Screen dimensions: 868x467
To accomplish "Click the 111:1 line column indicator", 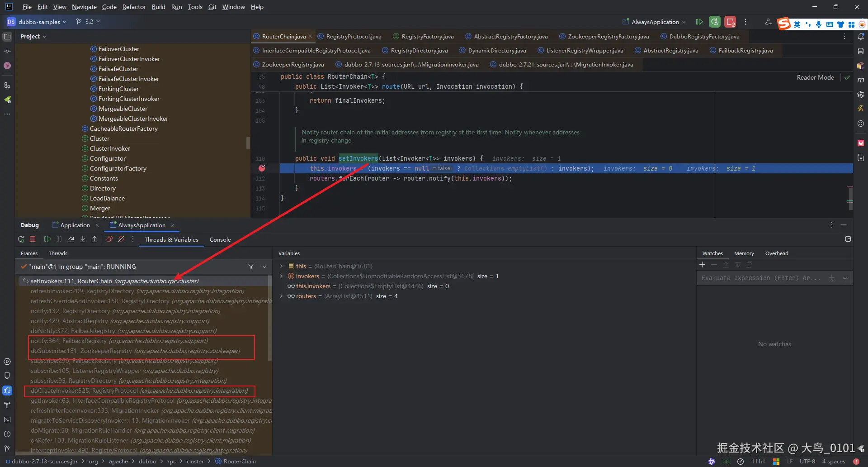I will 758,462.
